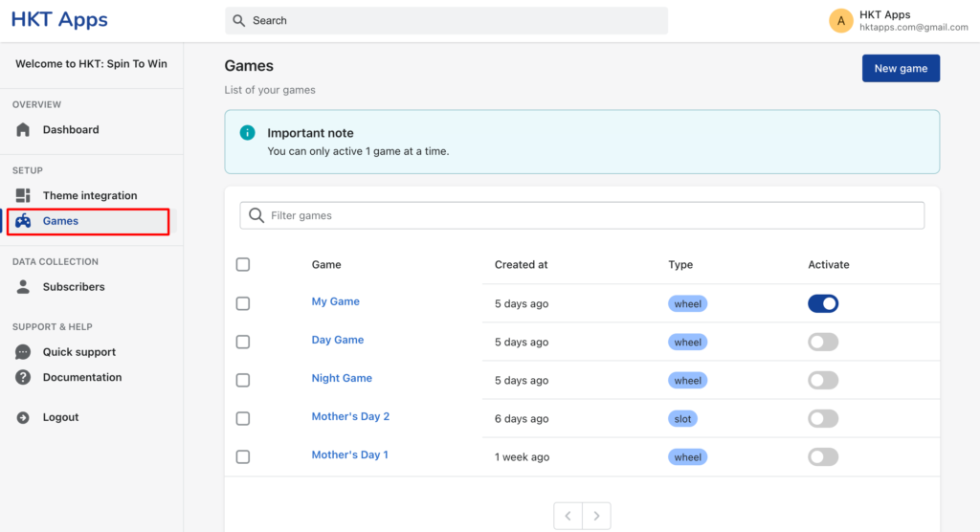
Task: Open the Day Game link
Action: click(x=338, y=340)
